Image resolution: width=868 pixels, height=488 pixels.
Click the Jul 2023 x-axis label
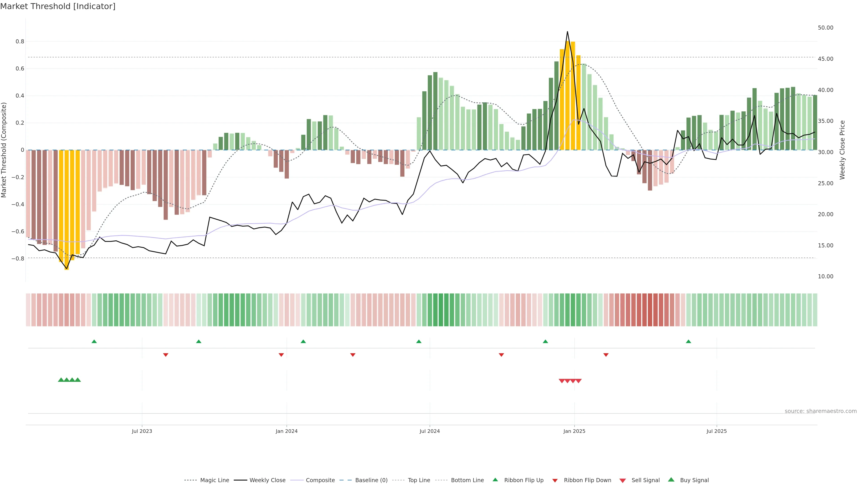142,431
